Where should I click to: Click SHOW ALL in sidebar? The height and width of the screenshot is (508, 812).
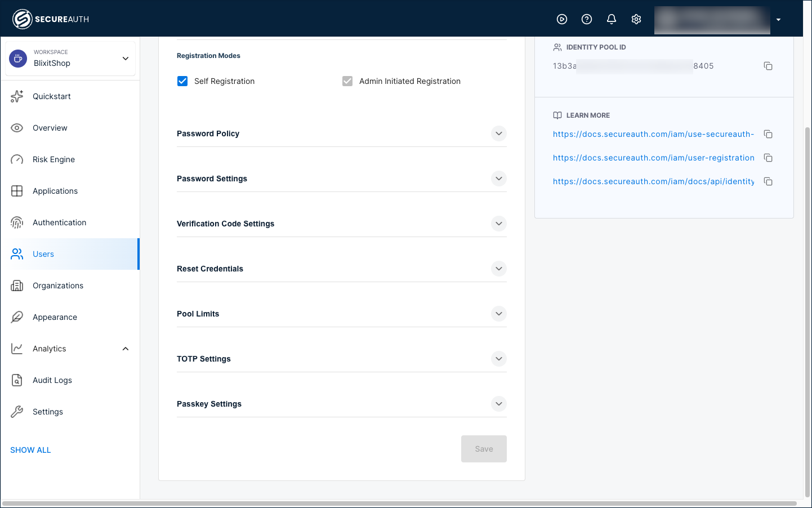tap(30, 450)
